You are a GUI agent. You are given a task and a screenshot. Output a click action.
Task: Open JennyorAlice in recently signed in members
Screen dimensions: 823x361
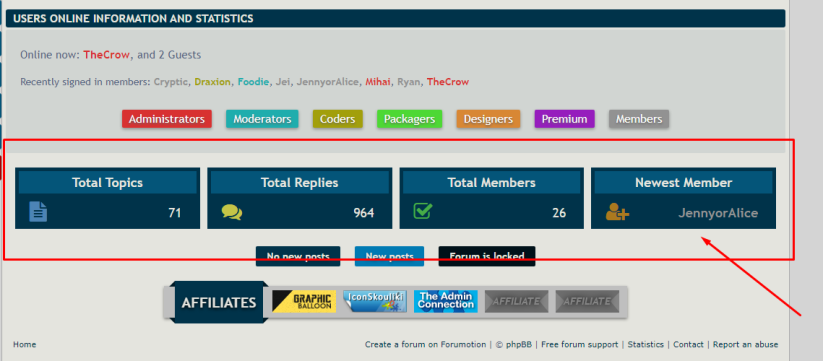[x=328, y=82]
